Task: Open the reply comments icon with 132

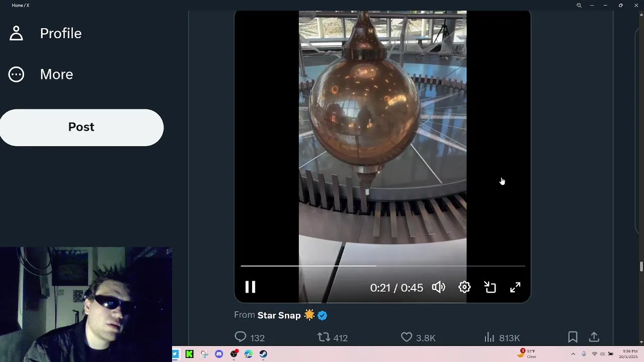Action: [250, 337]
